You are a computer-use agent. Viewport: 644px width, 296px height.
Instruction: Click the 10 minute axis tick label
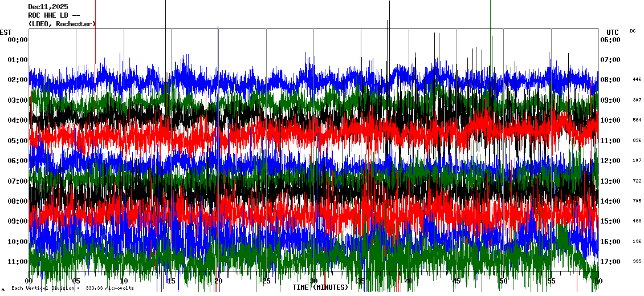pyautogui.click(x=124, y=281)
